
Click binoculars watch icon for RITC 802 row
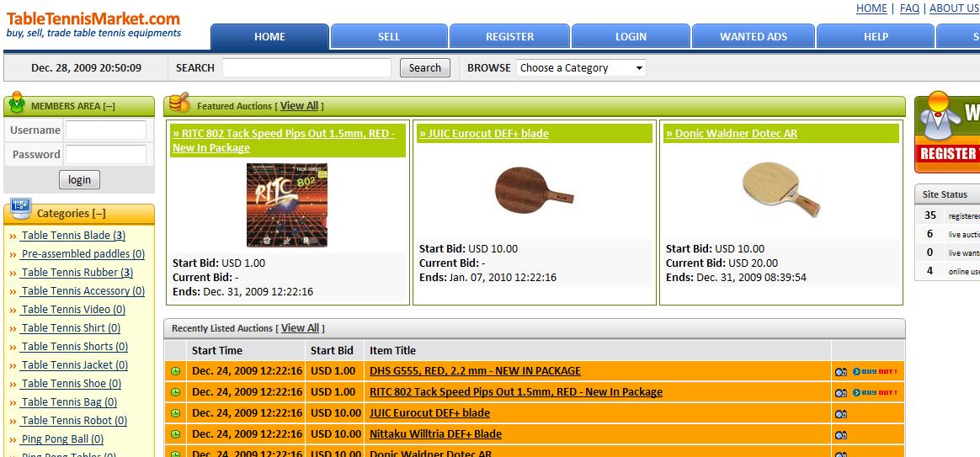pos(841,392)
